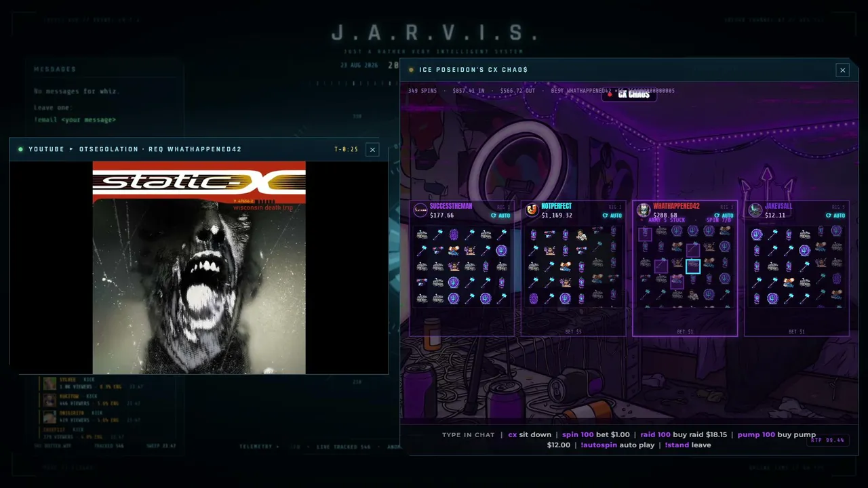This screenshot has height=488, width=868.
Task: Click the '!autospin' chat command text
Action: point(599,445)
